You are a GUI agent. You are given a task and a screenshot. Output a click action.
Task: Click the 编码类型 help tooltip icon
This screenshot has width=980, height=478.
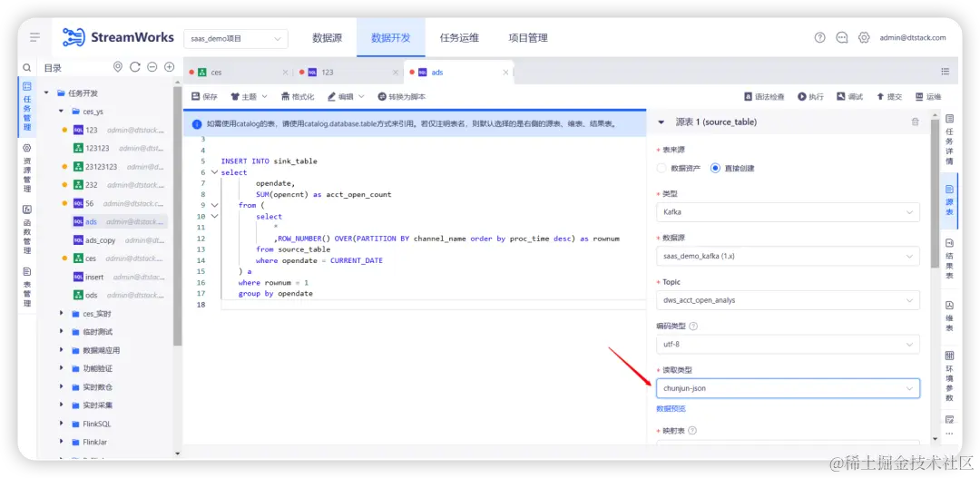[x=693, y=327]
